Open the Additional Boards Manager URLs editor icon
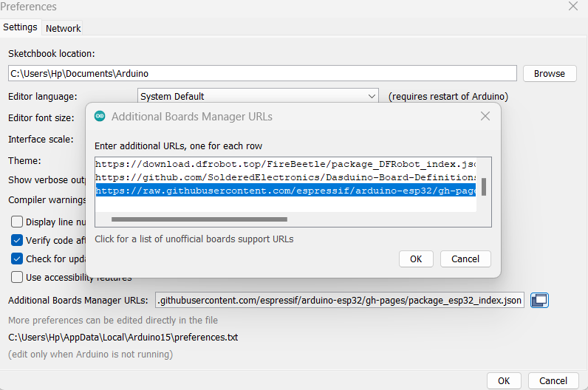The width and height of the screenshot is (588, 390). coord(539,300)
